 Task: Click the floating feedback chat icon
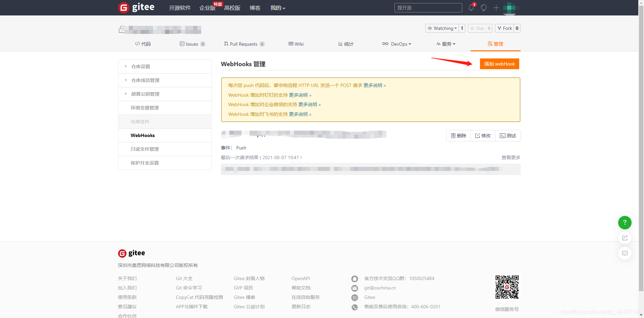click(x=625, y=253)
